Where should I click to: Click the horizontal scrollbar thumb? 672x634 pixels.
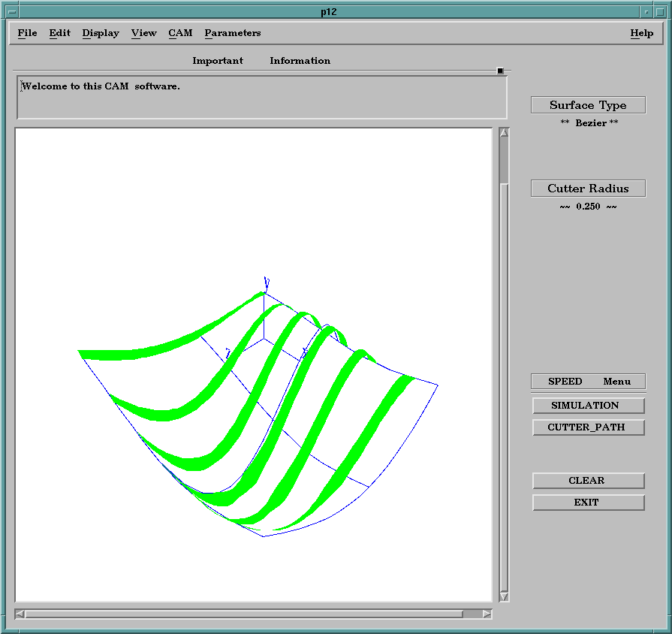pos(244,614)
